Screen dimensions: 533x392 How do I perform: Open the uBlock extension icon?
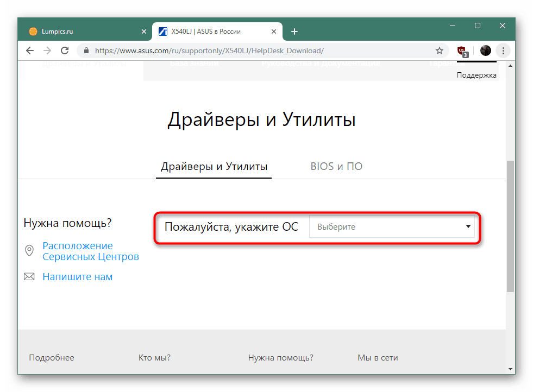(462, 51)
